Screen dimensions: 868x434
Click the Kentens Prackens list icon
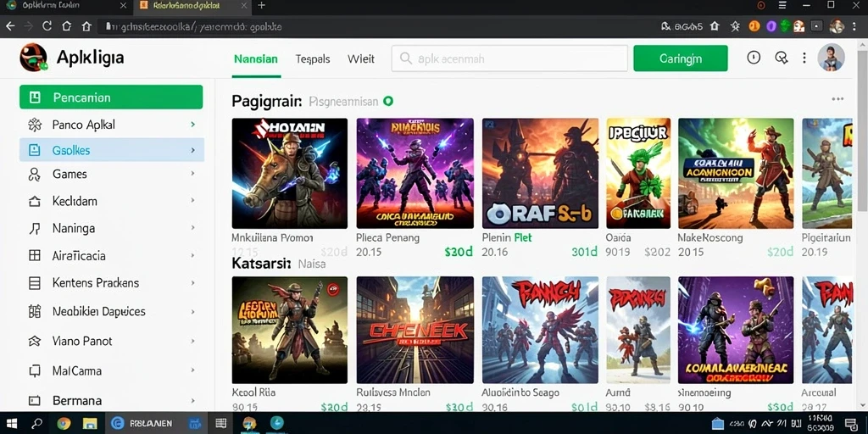point(34,283)
